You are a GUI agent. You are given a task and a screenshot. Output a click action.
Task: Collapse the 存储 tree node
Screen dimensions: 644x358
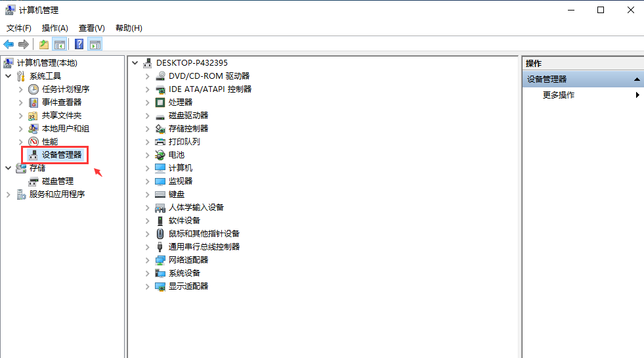pos(9,168)
